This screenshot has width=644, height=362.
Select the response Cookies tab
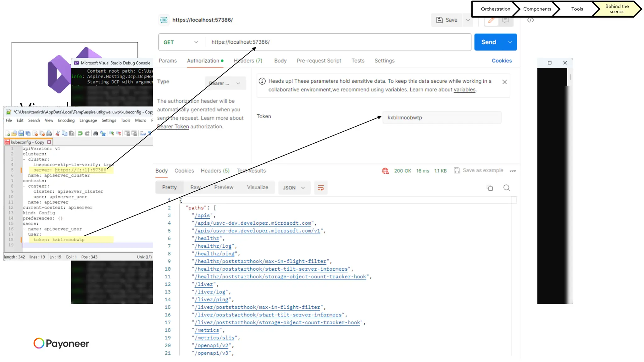tap(184, 171)
